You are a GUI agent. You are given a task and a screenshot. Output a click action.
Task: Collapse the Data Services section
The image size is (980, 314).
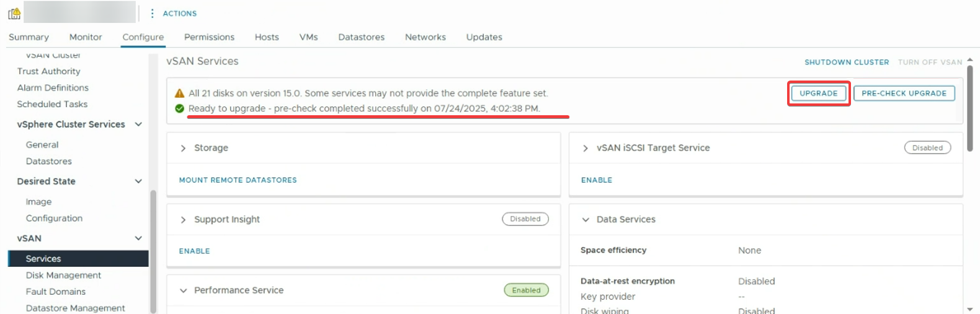point(585,220)
